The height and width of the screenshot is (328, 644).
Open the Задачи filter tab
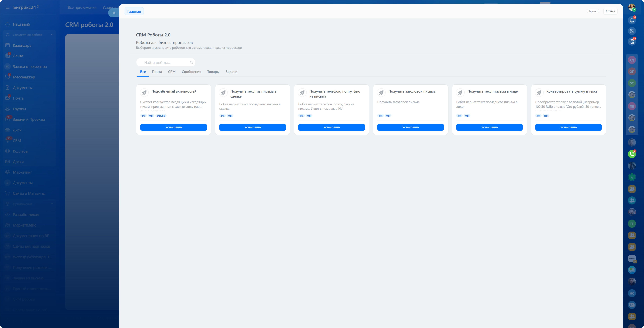(231, 72)
